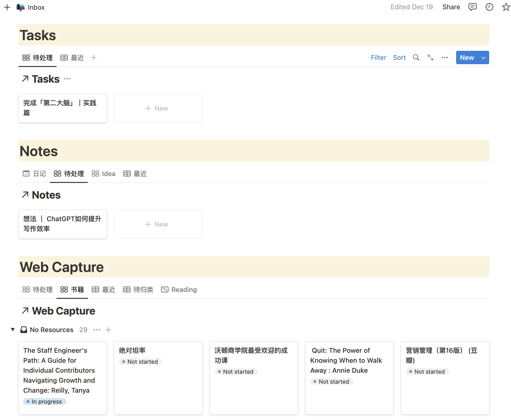
Task: Add new view plus icon in Tasks
Action: point(93,57)
